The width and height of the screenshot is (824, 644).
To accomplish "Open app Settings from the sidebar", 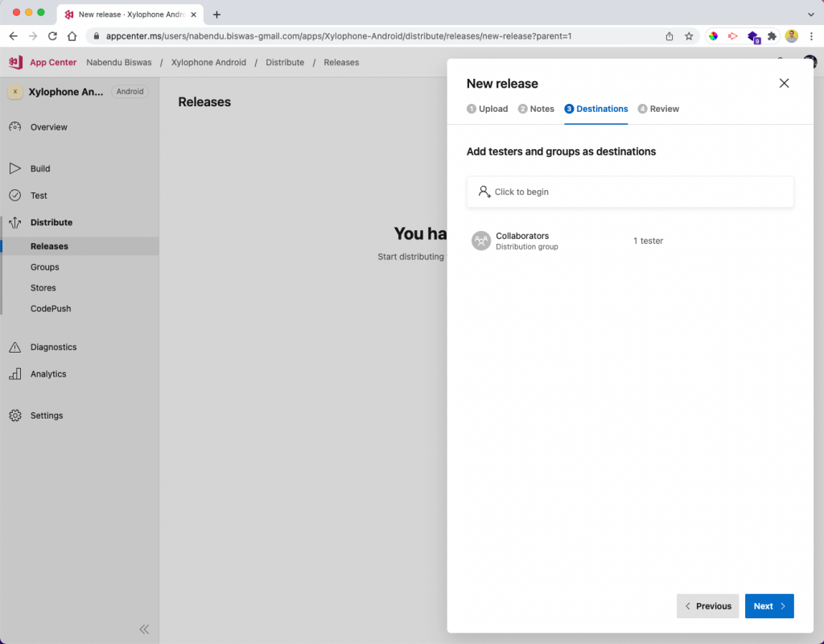I will 46,415.
